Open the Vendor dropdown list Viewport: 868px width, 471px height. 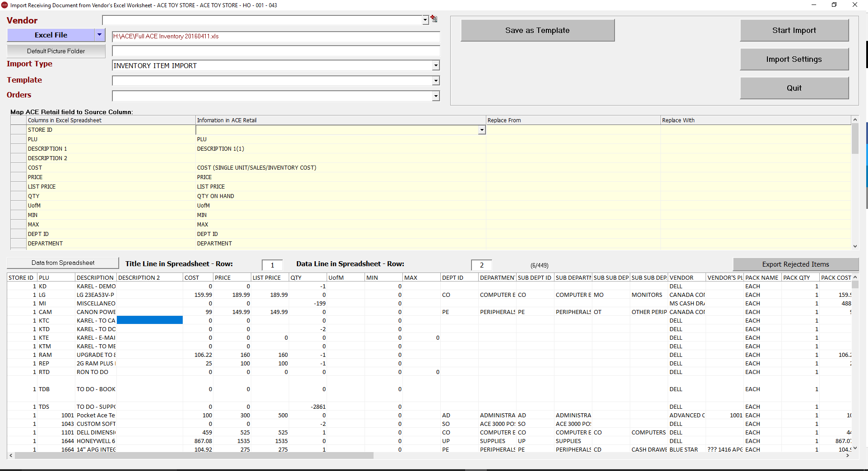coord(424,20)
